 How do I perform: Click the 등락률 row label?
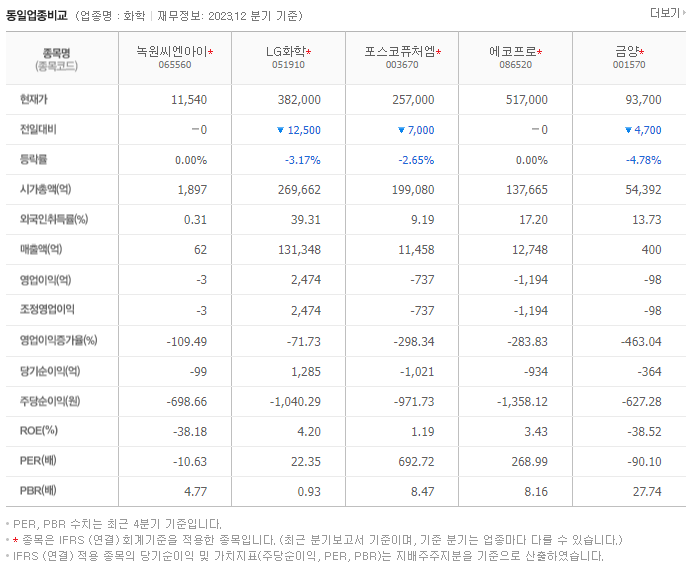pyautogui.click(x=34, y=159)
